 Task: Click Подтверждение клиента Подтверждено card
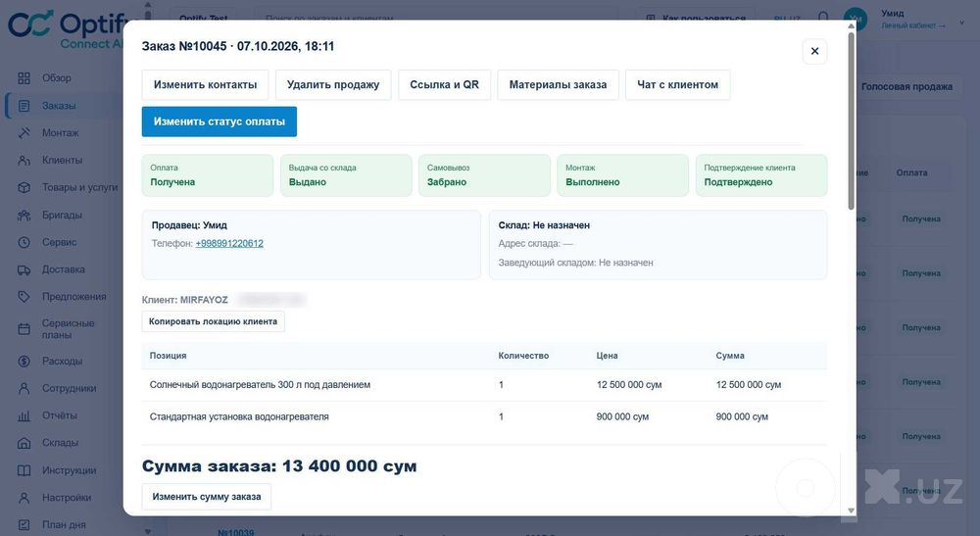(x=761, y=175)
